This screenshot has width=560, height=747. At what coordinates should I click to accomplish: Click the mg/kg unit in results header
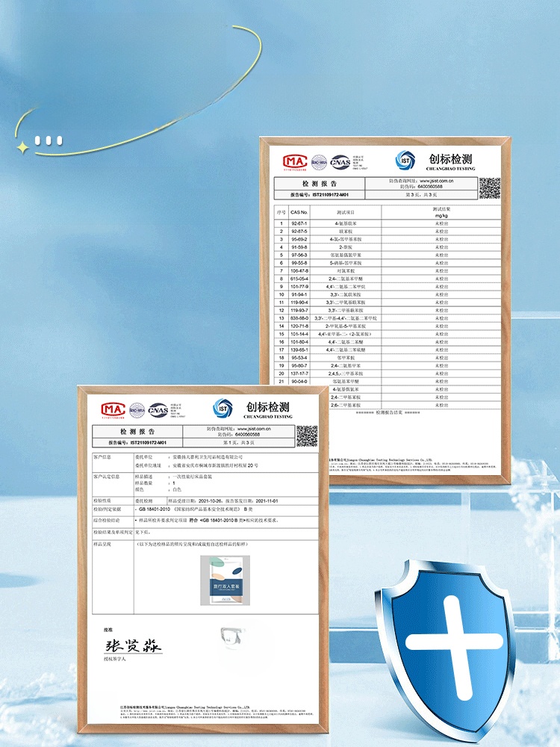click(441, 215)
